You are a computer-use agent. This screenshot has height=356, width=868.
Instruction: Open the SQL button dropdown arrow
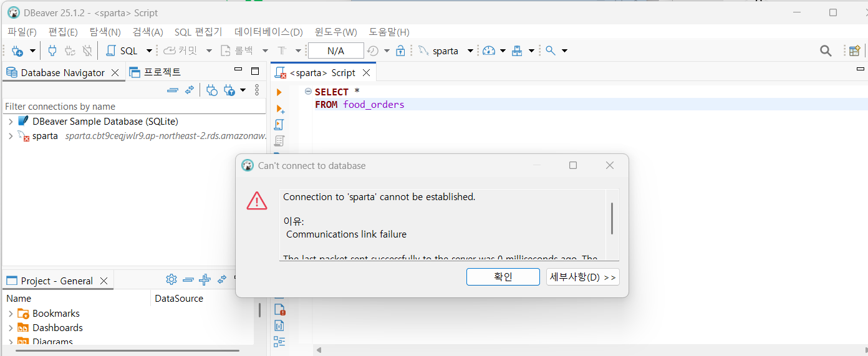tap(149, 51)
